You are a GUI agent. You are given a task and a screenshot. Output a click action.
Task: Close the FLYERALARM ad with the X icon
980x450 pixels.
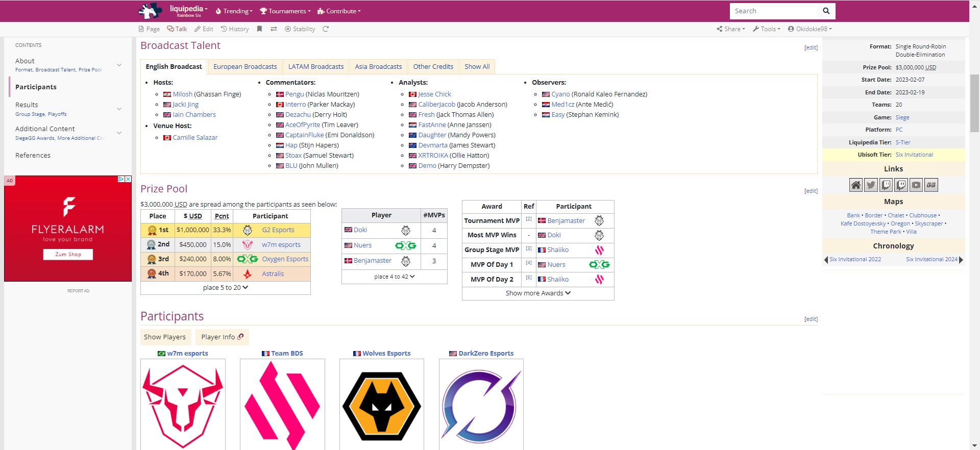coord(128,179)
